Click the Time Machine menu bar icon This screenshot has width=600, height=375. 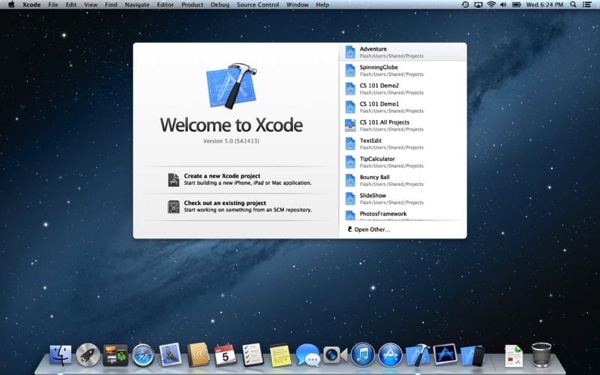tap(465, 5)
